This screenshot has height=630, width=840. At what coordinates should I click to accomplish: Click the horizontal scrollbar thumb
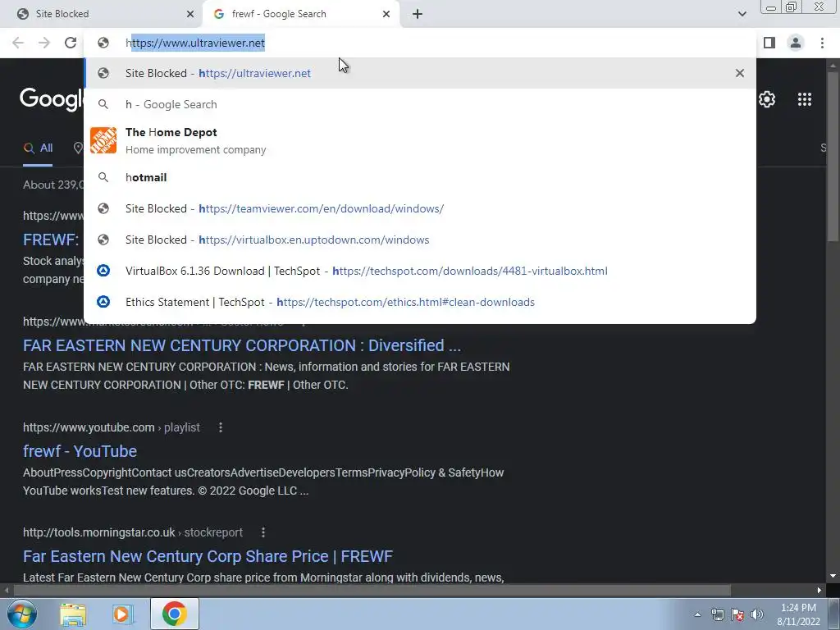pyautogui.click(x=372, y=591)
